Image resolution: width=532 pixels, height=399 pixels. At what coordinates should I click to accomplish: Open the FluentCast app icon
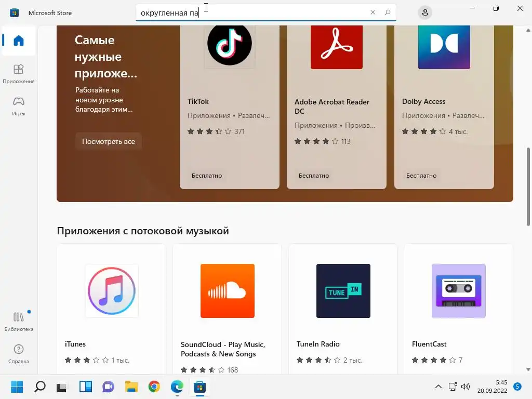coord(459,291)
